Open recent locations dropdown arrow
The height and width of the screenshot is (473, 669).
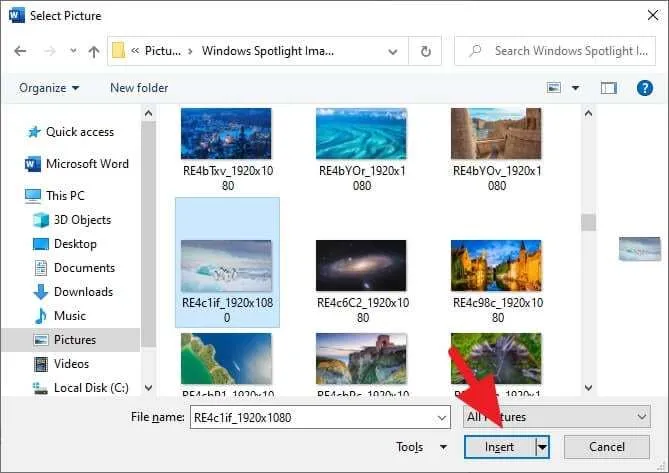[73, 51]
